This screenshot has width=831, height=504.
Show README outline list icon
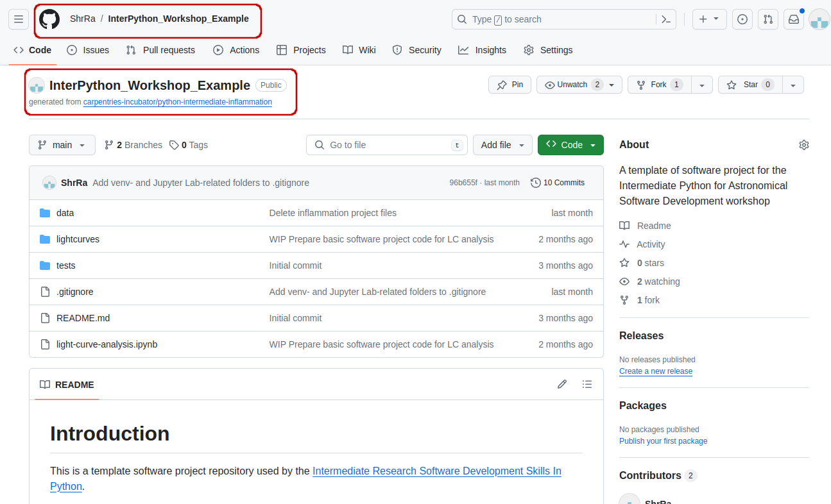tap(587, 384)
